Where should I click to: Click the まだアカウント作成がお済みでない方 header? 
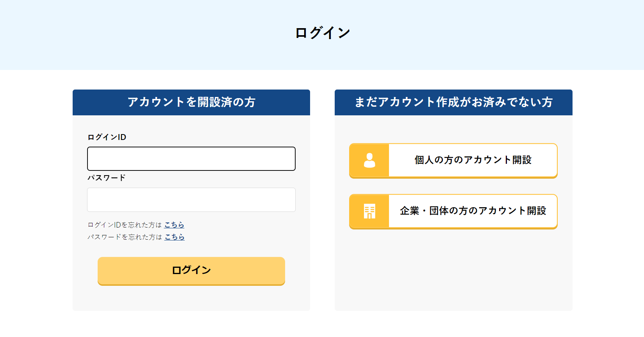click(453, 102)
